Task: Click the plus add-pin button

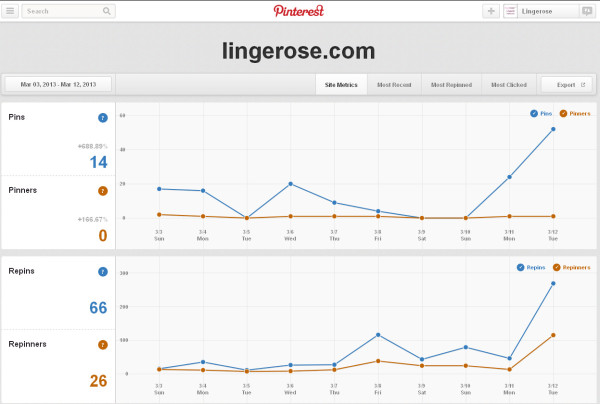Action: [x=491, y=11]
